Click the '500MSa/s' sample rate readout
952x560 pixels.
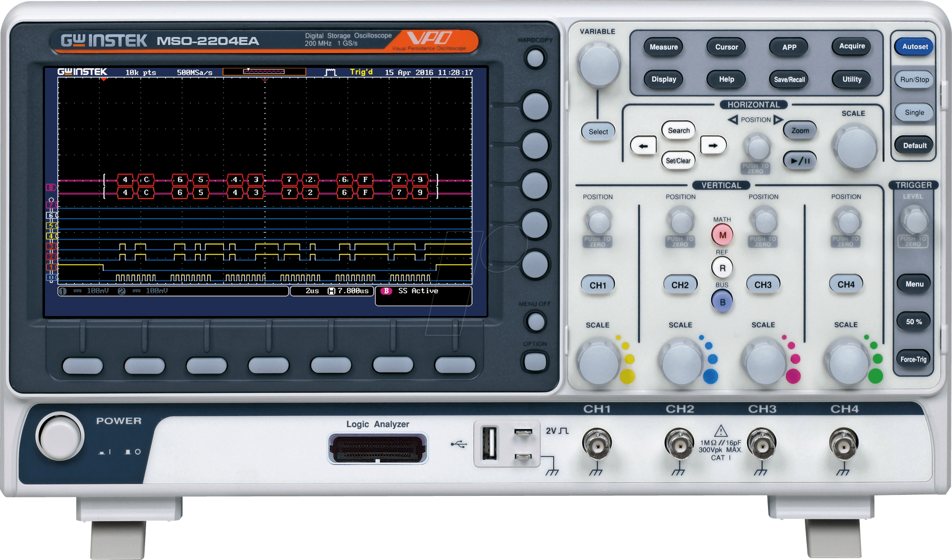click(x=194, y=73)
